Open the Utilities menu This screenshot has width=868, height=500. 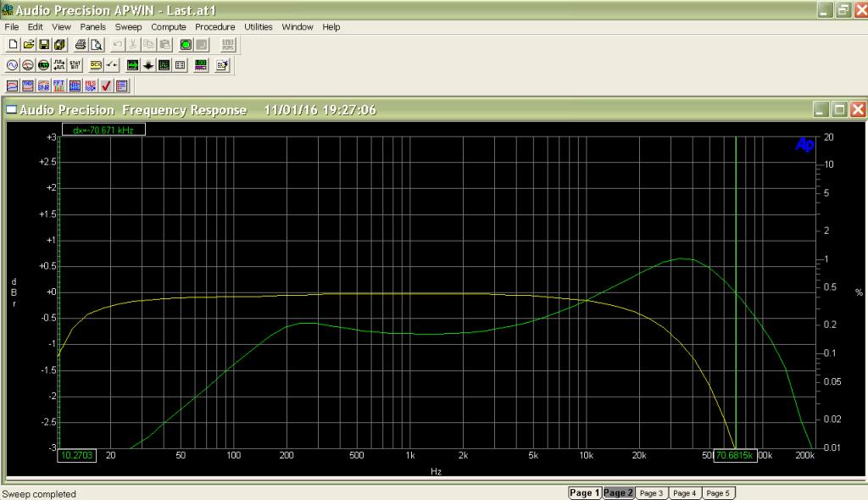[259, 26]
